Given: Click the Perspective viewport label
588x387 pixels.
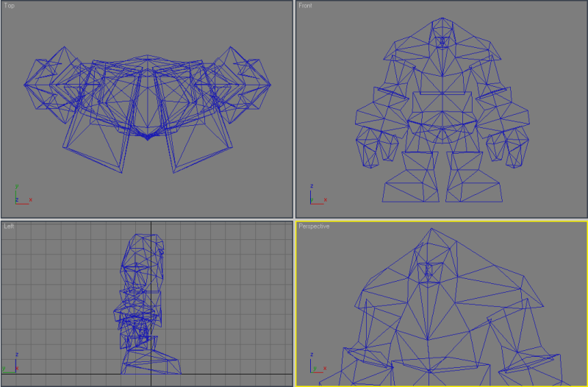Looking at the screenshot, I should pos(314,227).
